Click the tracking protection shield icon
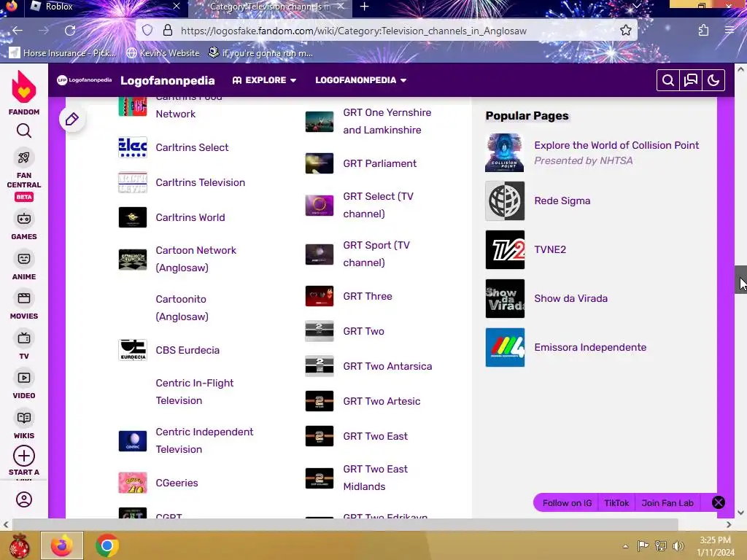 [147, 31]
